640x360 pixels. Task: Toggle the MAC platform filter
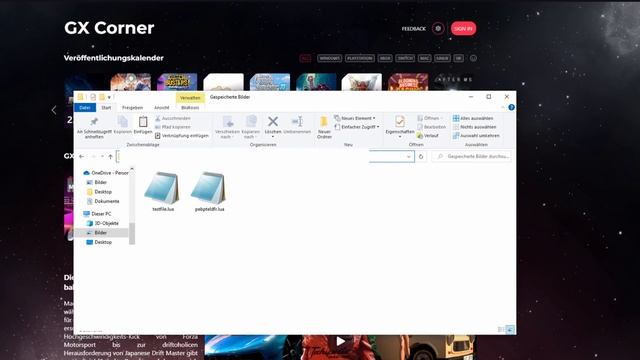(x=424, y=58)
